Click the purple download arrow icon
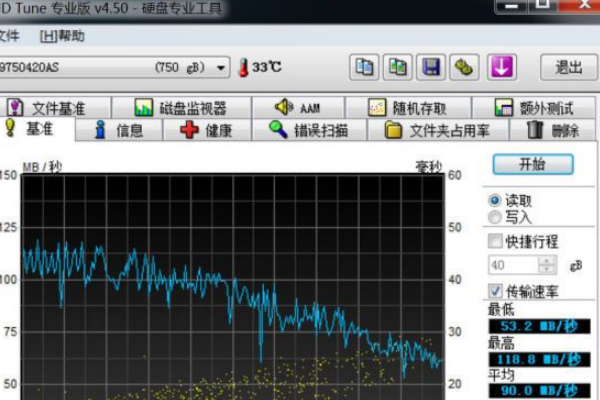Image resolution: width=600 pixels, height=400 pixels. pos(501,67)
